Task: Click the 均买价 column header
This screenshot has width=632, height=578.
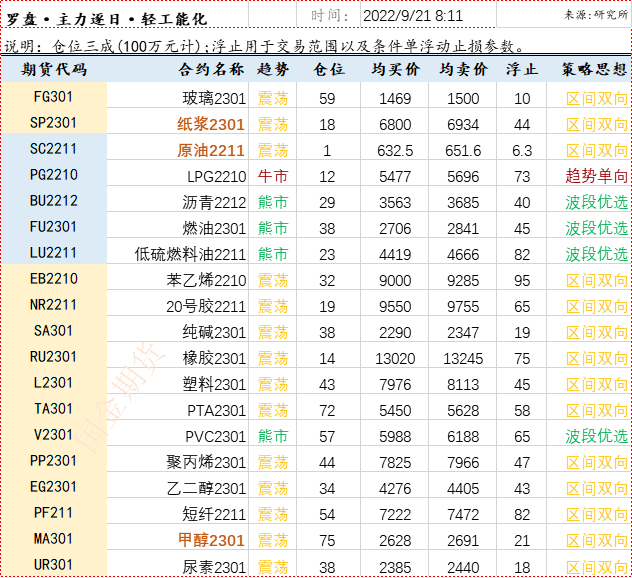Action: [x=395, y=69]
